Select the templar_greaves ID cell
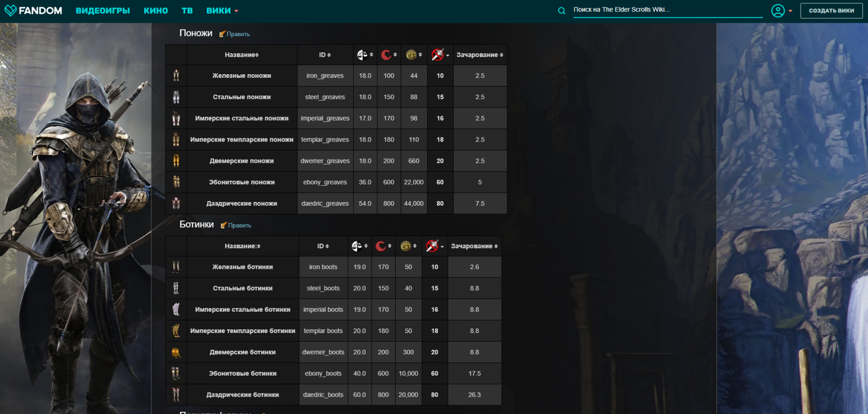 (325, 140)
